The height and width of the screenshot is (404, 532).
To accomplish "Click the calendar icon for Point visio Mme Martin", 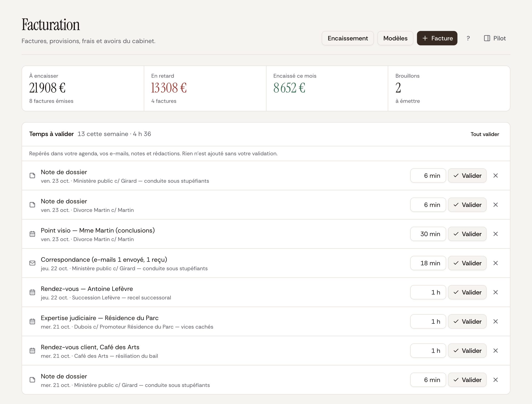I will (32, 234).
